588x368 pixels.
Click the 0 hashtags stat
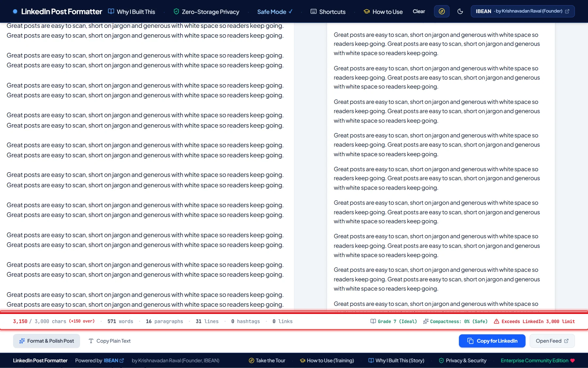[246, 321]
